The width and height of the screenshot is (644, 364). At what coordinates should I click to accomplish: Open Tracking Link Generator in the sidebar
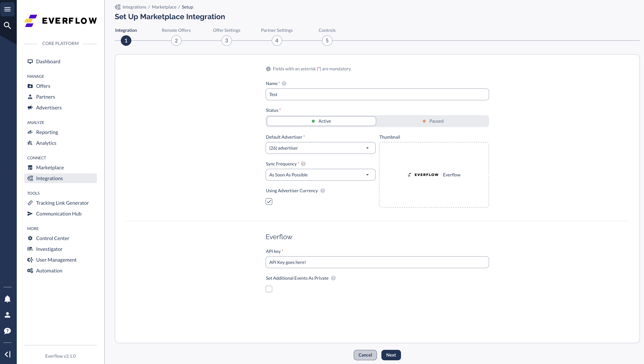[61, 203]
